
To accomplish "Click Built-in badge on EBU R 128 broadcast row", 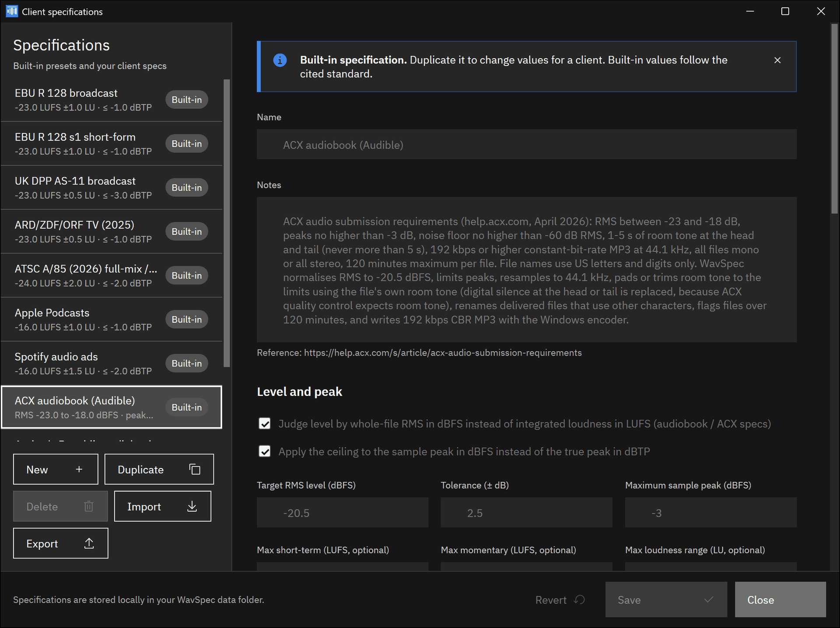I will click(x=187, y=100).
